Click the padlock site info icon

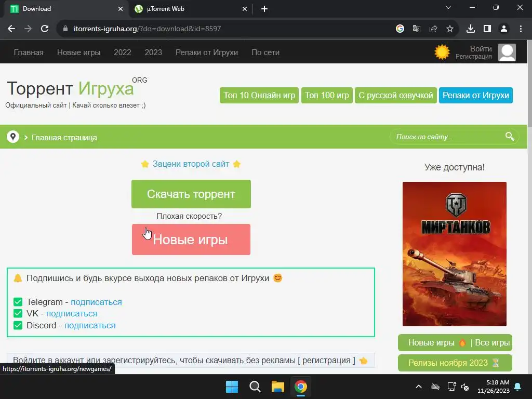(x=65, y=29)
